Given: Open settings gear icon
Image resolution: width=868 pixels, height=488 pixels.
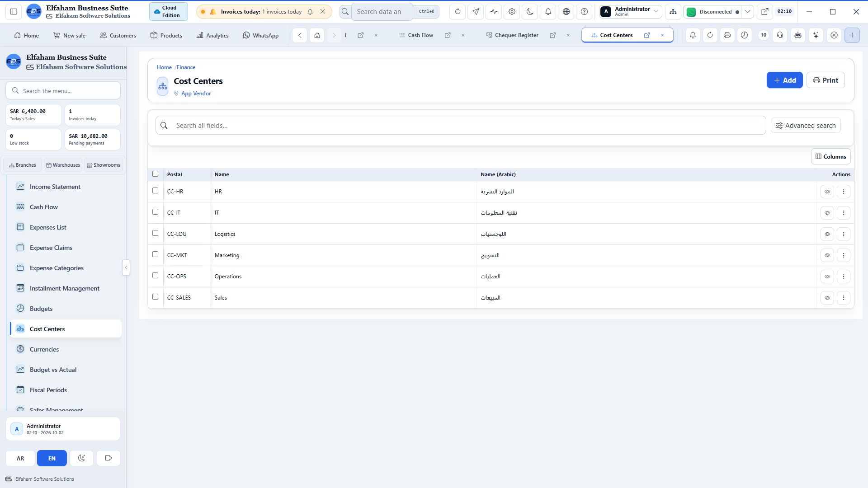Looking at the screenshot, I should click(512, 12).
